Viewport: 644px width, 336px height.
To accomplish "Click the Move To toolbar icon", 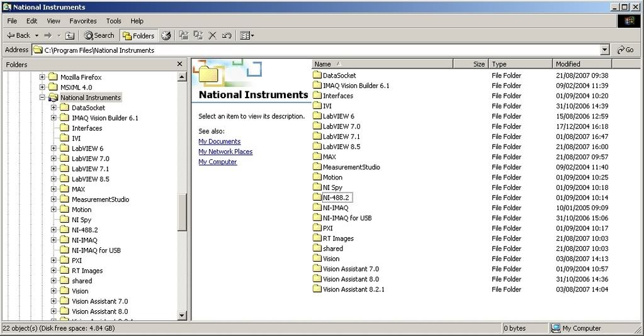I will 184,35.
